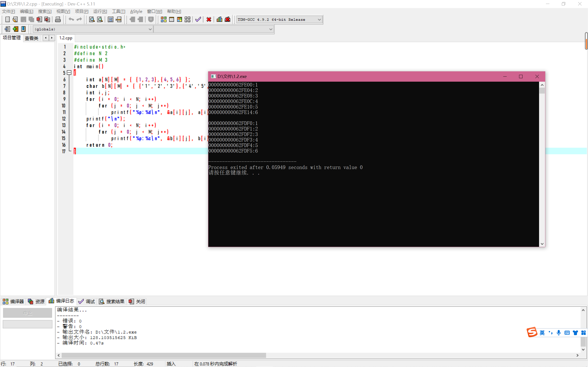This screenshot has height=367, width=588.
Task: Click the Find magnifier icon
Action: (92, 19)
